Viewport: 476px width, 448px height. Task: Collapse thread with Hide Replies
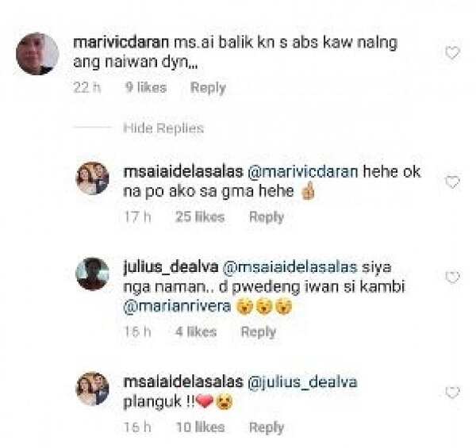point(163,128)
